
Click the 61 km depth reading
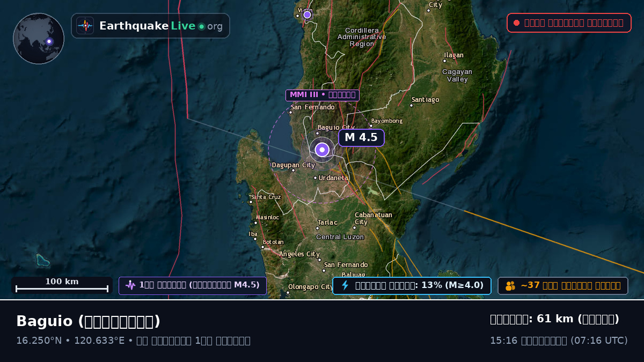[x=555, y=319]
